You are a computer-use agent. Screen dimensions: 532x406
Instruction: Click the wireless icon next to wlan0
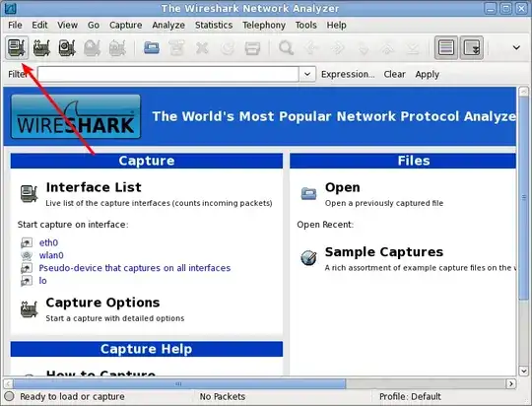[x=27, y=255]
